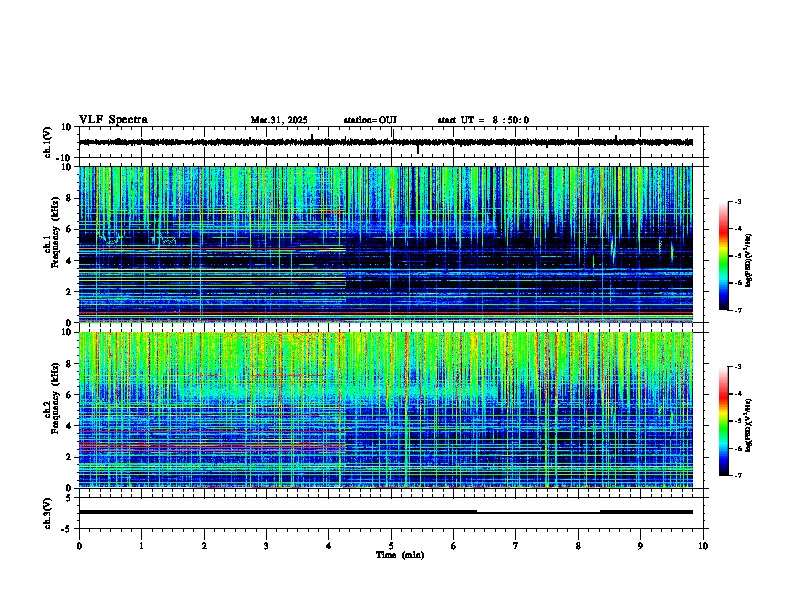Image resolution: width=792 pixels, height=612 pixels.
Task: Click the ch.1 spectrogram color scale bar
Action: pyautogui.click(x=724, y=256)
